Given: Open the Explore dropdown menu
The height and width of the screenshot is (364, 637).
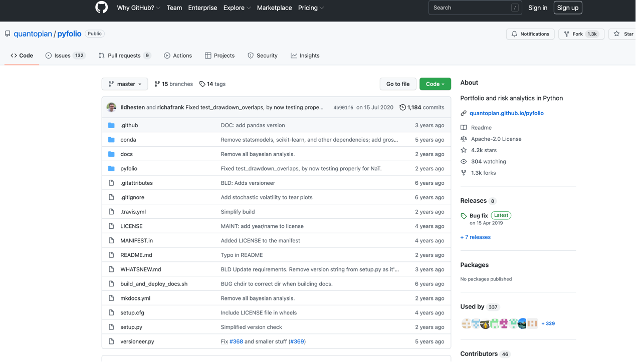Looking at the screenshot, I should [x=237, y=8].
